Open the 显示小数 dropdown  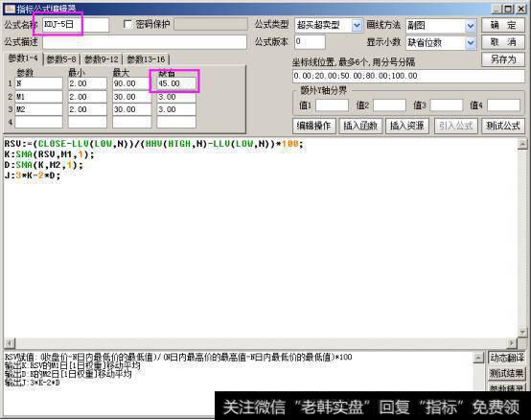(470, 43)
